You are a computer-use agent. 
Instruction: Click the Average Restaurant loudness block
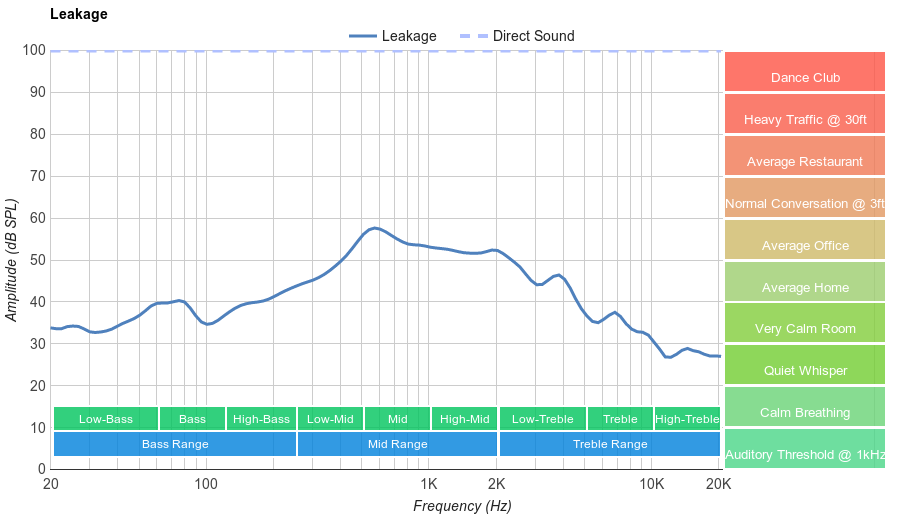805,161
